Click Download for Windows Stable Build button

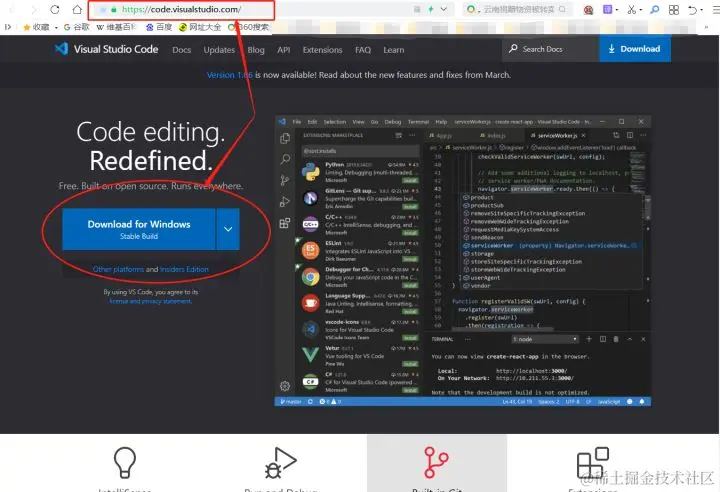point(139,229)
